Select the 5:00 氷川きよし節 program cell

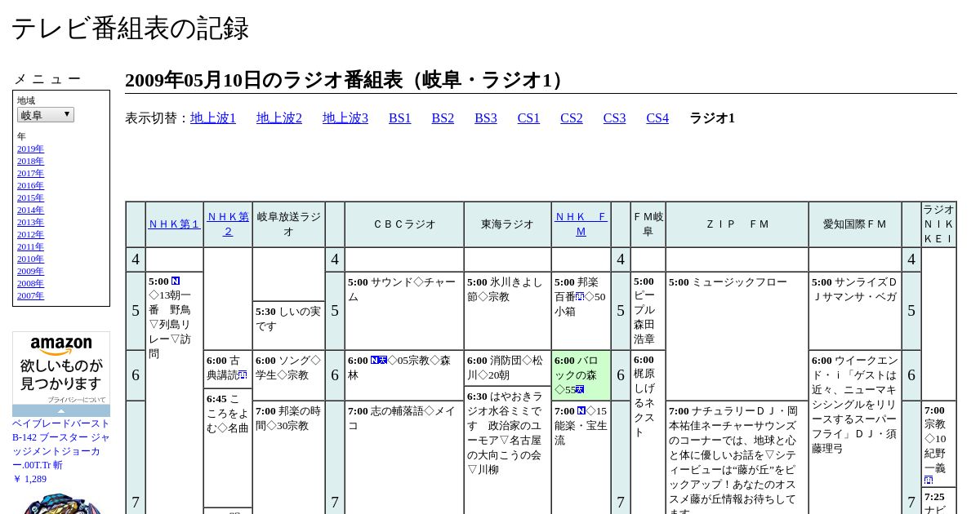tap(508, 311)
